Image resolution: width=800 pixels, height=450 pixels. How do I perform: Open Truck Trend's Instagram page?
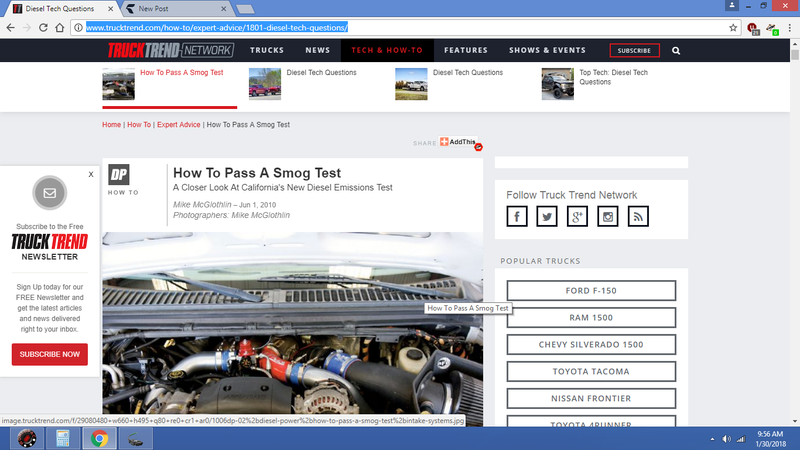coord(608,216)
